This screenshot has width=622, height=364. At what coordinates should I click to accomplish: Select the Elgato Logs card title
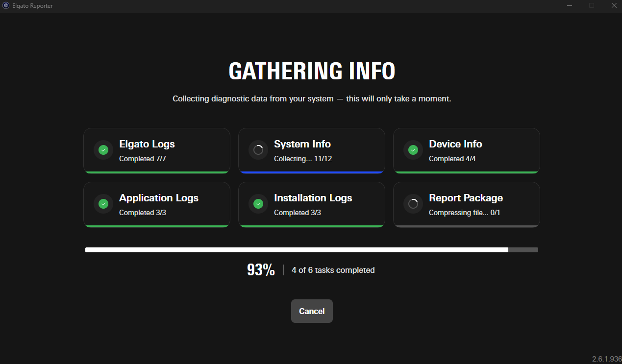point(147,144)
